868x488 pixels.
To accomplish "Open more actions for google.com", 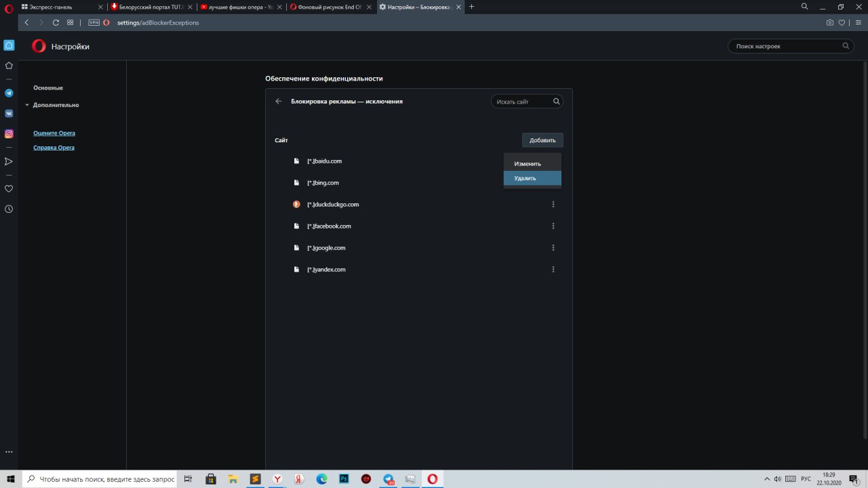I will tap(553, 248).
